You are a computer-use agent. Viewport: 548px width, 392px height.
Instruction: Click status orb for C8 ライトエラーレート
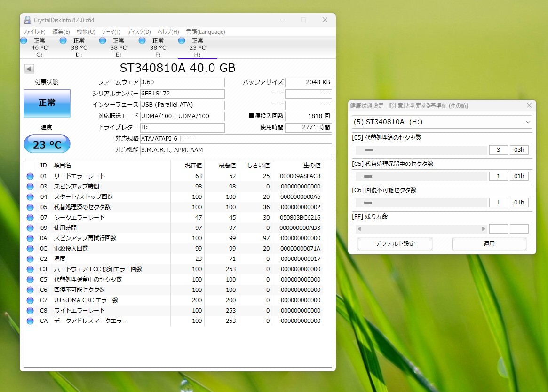[31, 311]
